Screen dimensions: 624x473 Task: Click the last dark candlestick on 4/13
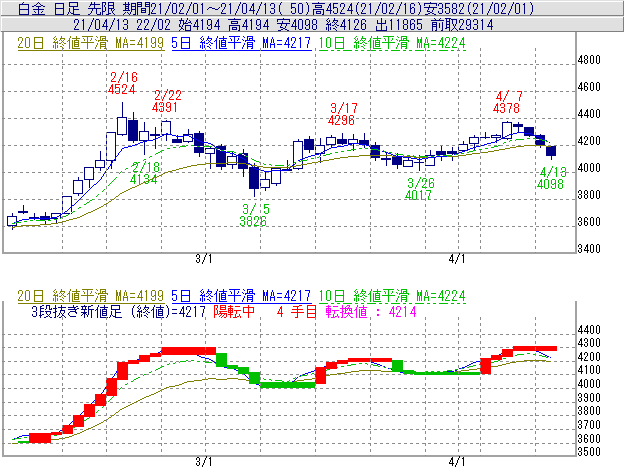click(x=551, y=151)
